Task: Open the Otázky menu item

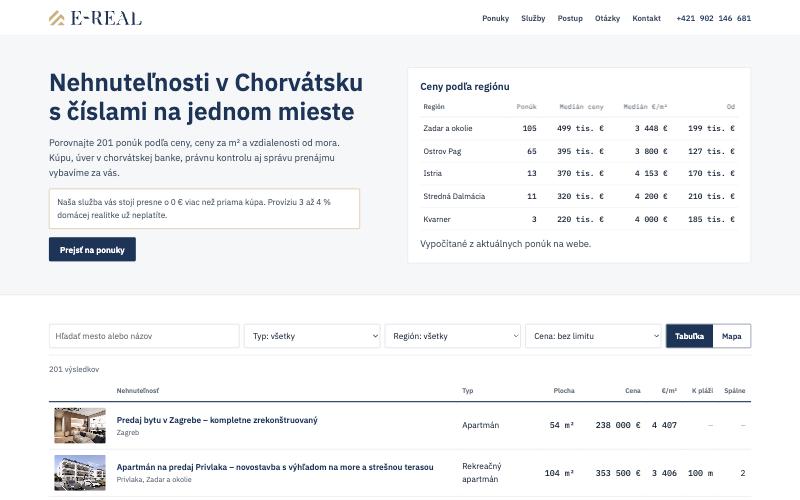Action: pyautogui.click(x=607, y=18)
